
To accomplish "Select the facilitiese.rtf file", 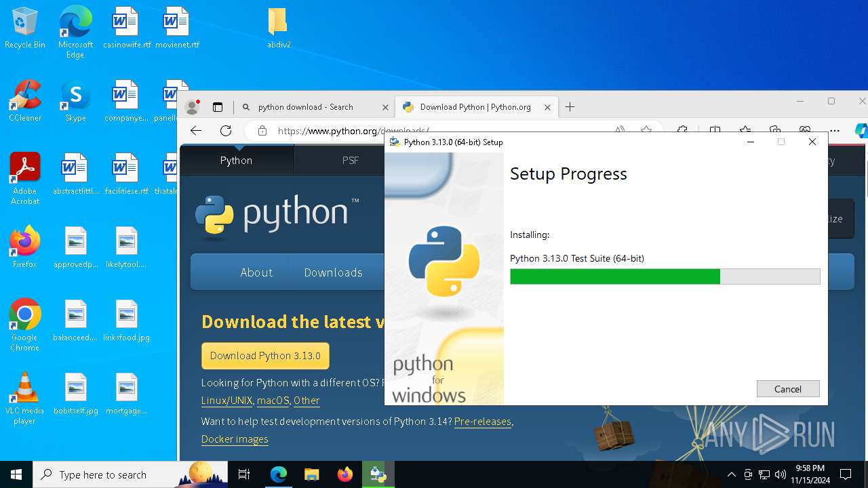I will tap(126, 174).
